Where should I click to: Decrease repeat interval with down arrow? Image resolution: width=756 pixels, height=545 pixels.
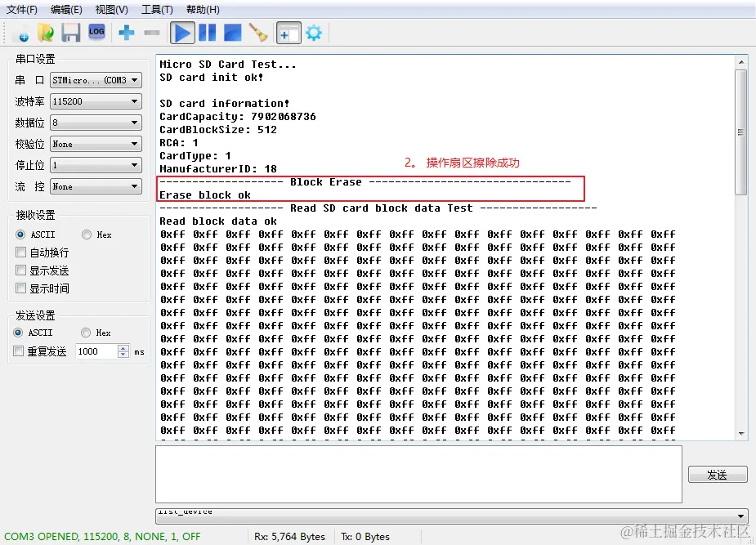[x=123, y=355]
